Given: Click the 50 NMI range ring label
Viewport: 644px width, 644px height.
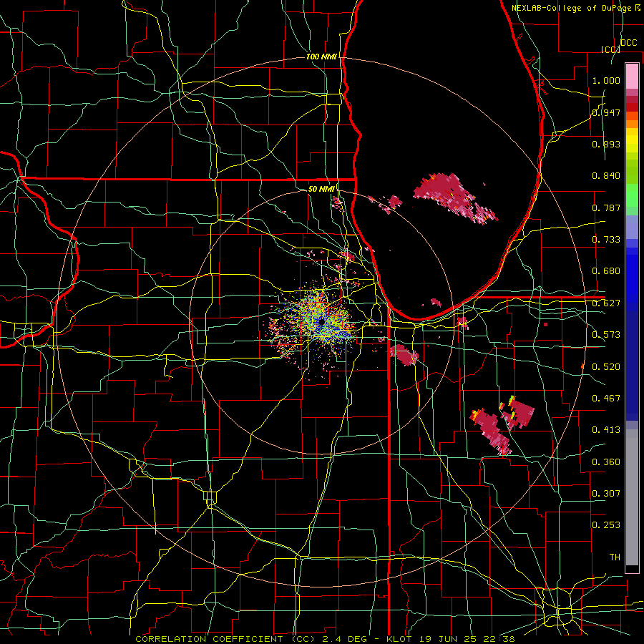Looking at the screenshot, I should click(321, 189).
